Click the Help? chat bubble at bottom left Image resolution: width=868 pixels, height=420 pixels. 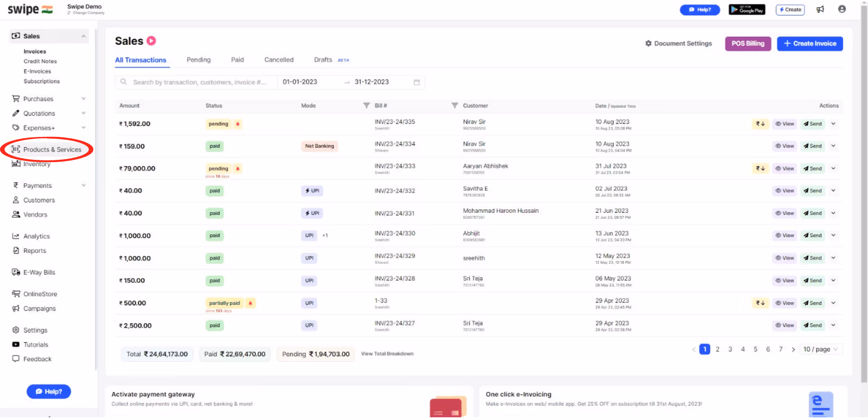49,392
